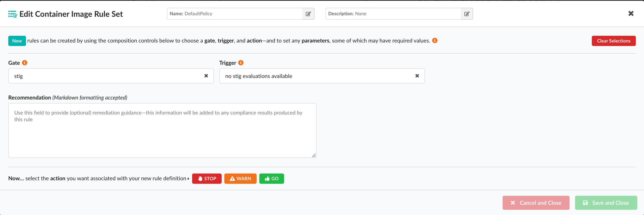
Task: Click the textarea resize handle corner
Action: pos(314,155)
